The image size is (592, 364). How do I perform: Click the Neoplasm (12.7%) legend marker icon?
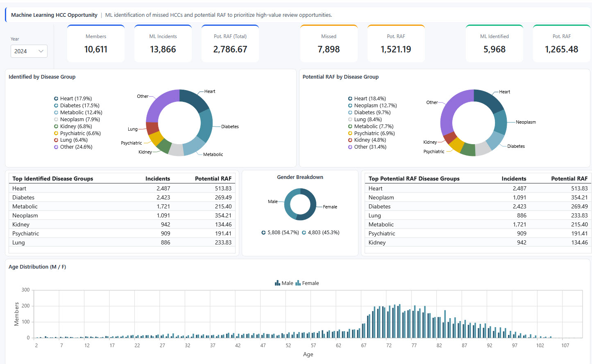[x=350, y=106]
